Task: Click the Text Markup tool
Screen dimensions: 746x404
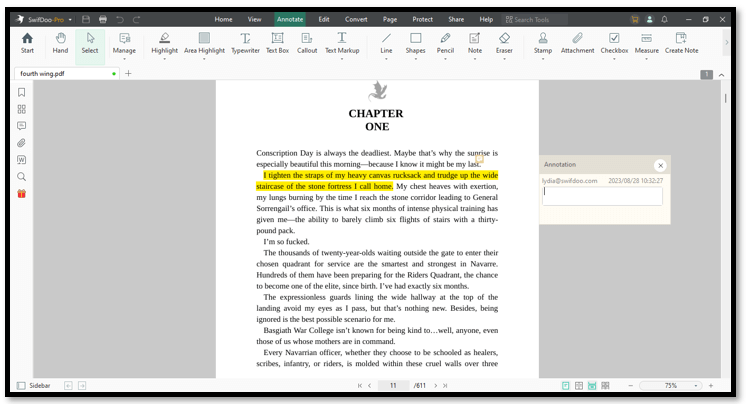Action: coord(342,42)
